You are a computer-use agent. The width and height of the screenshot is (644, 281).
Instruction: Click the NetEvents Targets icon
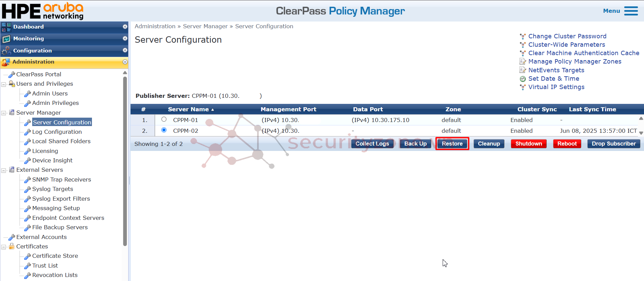coord(523,70)
